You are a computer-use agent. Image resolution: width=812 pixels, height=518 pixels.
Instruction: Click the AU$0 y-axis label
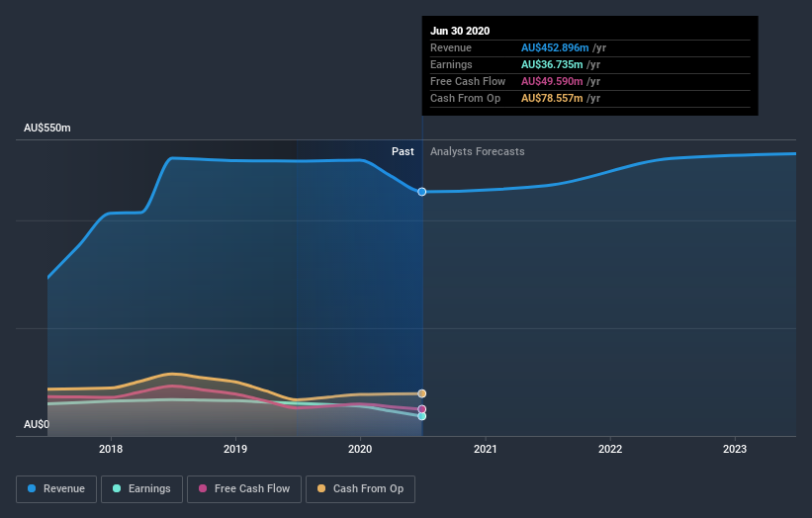click(37, 424)
